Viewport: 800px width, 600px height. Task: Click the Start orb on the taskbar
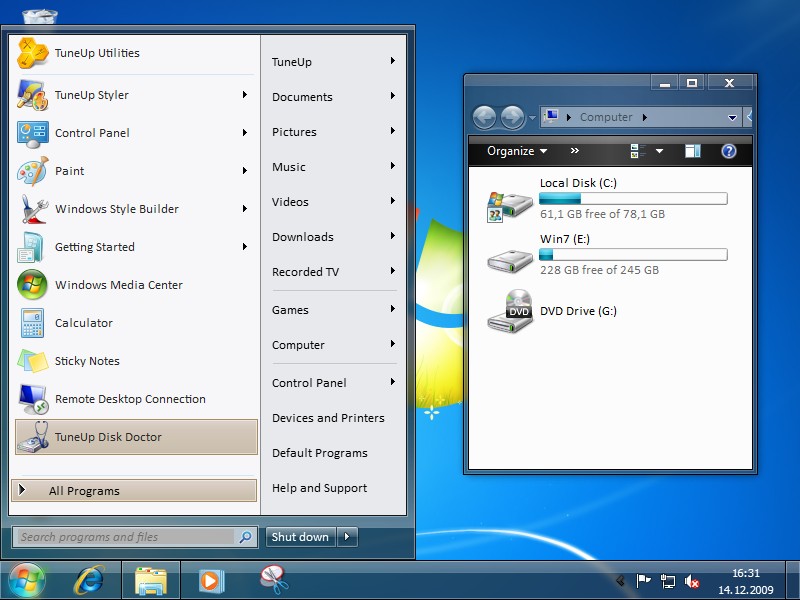coord(27,581)
